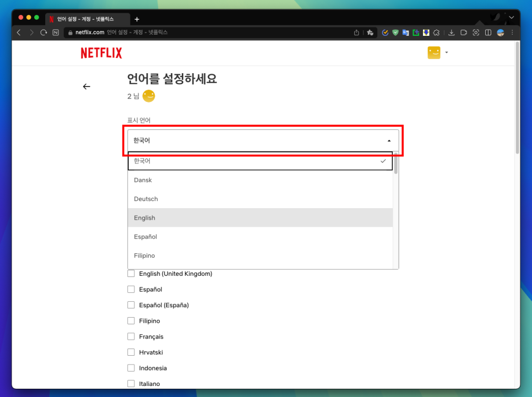
Task: Select English in the language list
Action: pos(260,218)
